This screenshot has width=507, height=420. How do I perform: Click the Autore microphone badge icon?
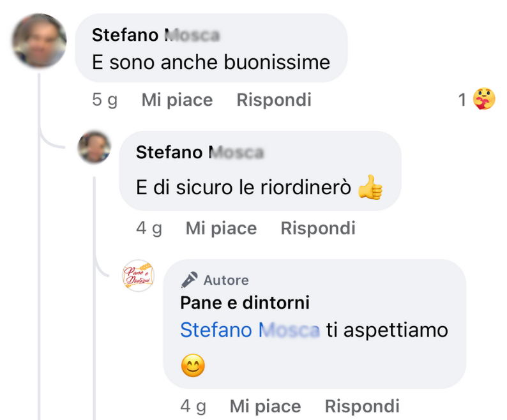(189, 280)
